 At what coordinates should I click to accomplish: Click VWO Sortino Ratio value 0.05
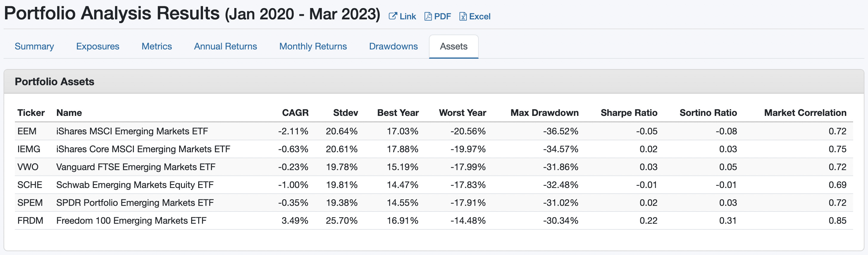pos(728,167)
